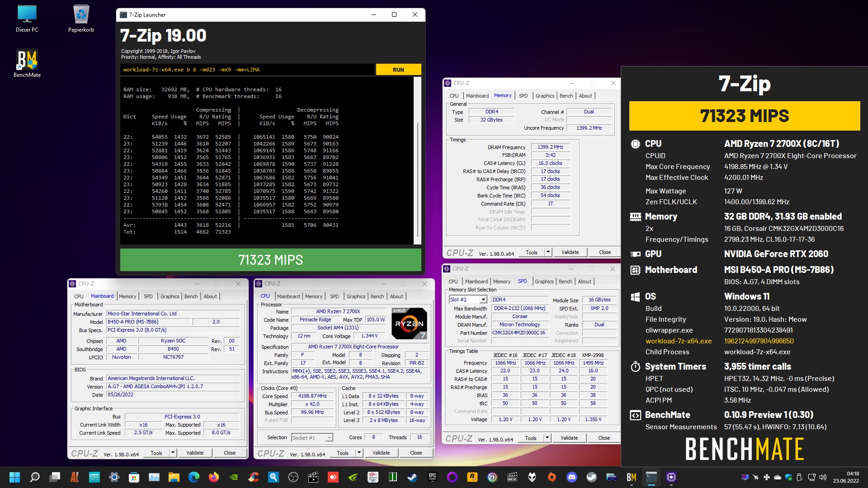Launch Microsoft Edge from the taskbar
The image size is (868, 488).
[194, 477]
